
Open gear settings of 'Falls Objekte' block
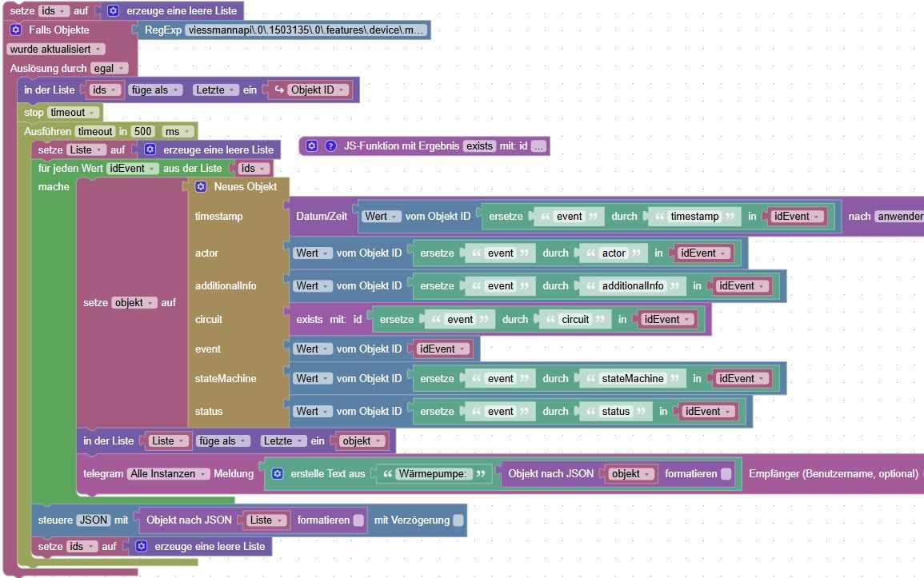[x=16, y=30]
